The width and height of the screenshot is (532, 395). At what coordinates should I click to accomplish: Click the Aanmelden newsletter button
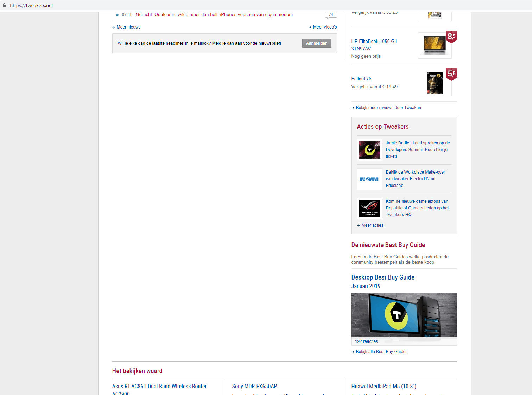pyautogui.click(x=317, y=43)
